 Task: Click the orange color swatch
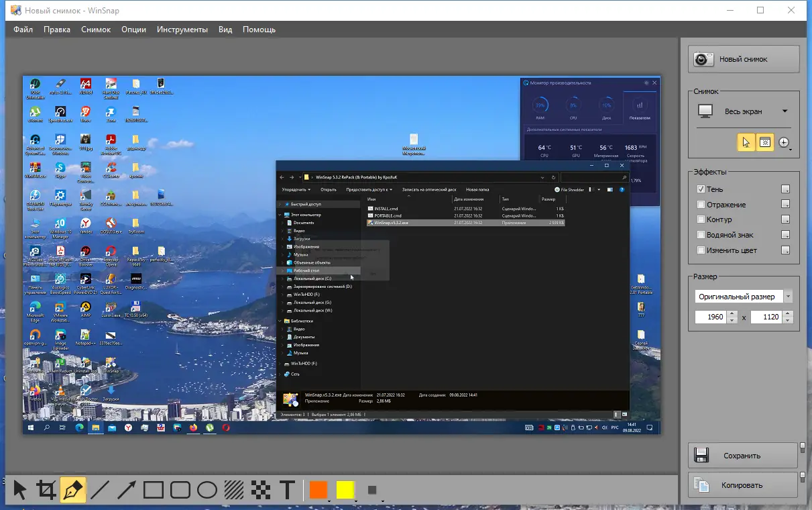tap(318, 490)
